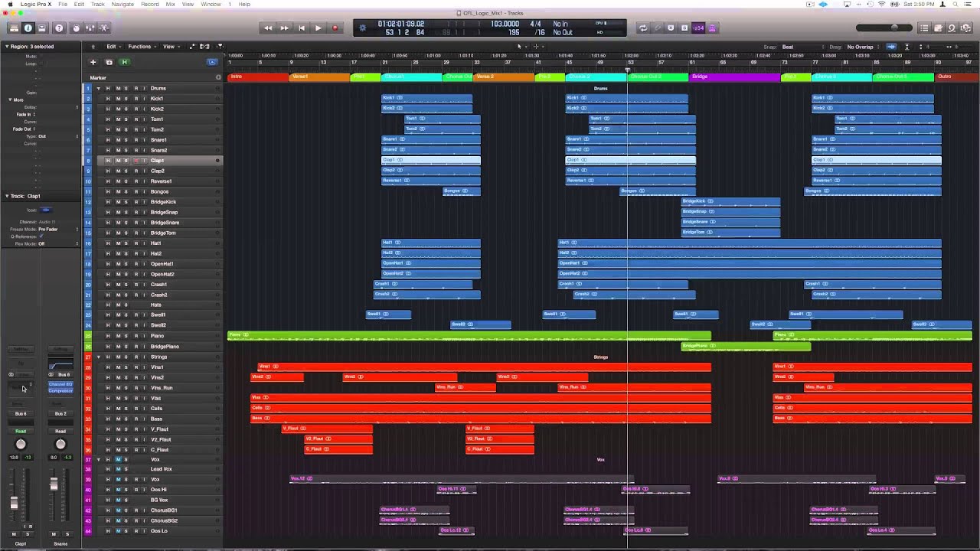Open marker track settings gear
This screenshot has height=551, width=980.
[x=218, y=77]
